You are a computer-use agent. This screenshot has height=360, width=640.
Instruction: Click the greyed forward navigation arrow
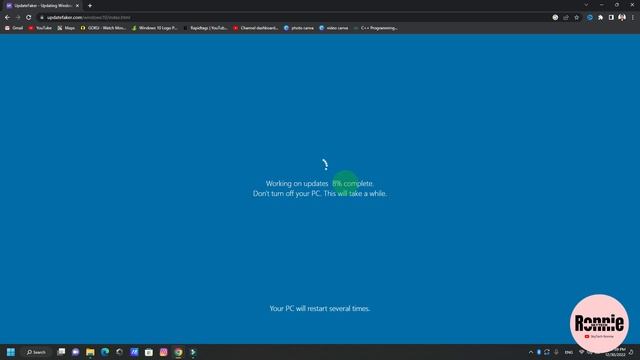[x=18, y=18]
